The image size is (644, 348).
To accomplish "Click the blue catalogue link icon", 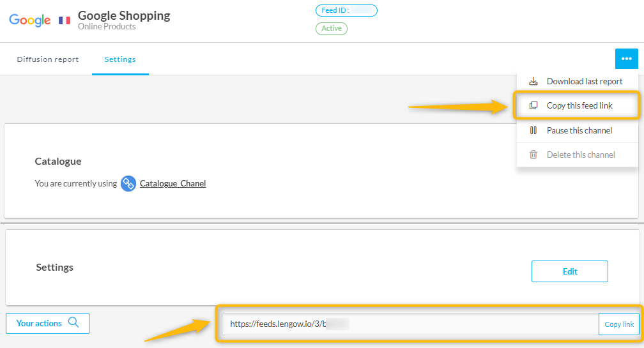I will pos(128,184).
